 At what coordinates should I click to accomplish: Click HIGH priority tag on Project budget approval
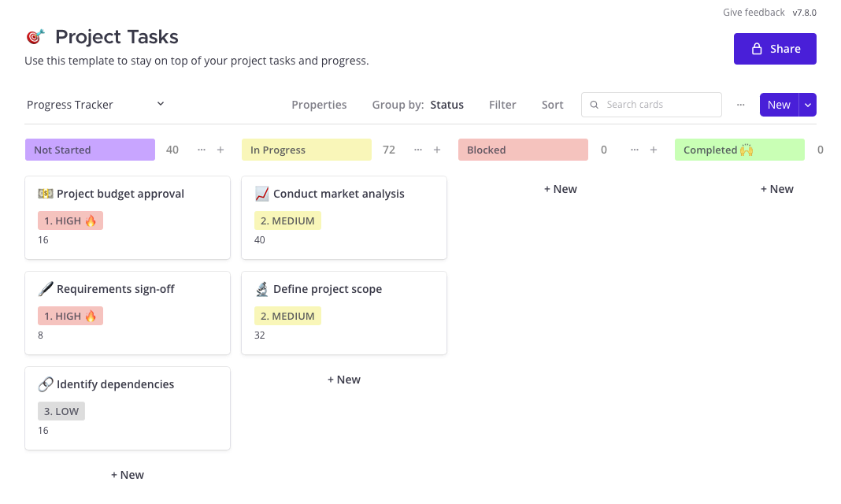70,220
